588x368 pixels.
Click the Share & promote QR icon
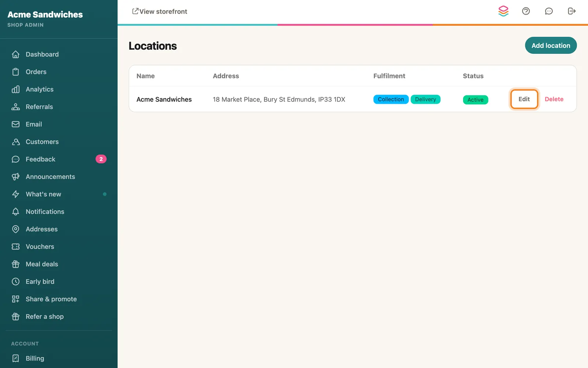point(15,299)
